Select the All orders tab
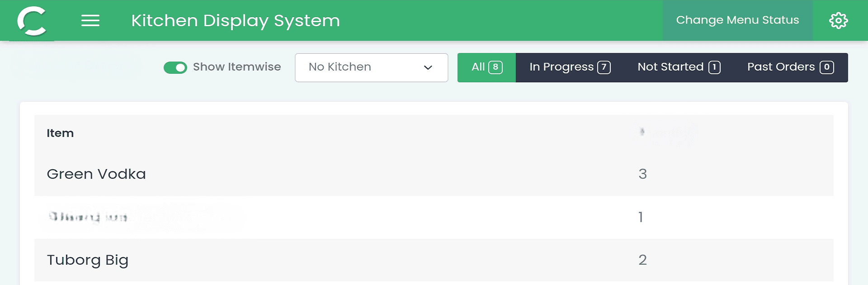Image resolution: width=868 pixels, height=285 pixels. [486, 67]
